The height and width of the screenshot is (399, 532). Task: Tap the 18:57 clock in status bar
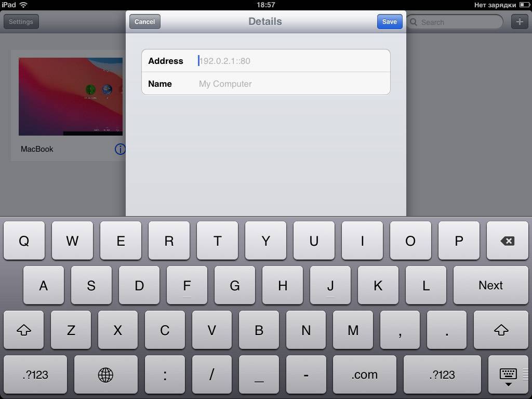click(x=265, y=5)
